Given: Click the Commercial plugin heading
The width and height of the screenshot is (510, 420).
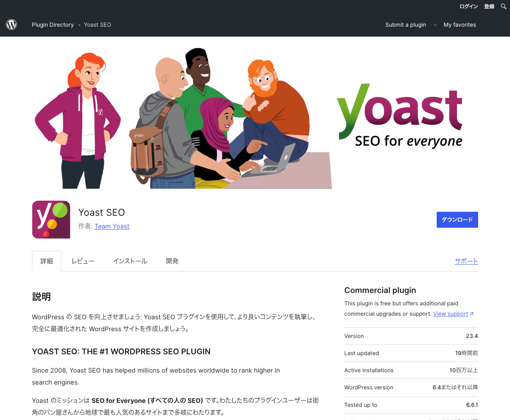Looking at the screenshot, I should (380, 290).
